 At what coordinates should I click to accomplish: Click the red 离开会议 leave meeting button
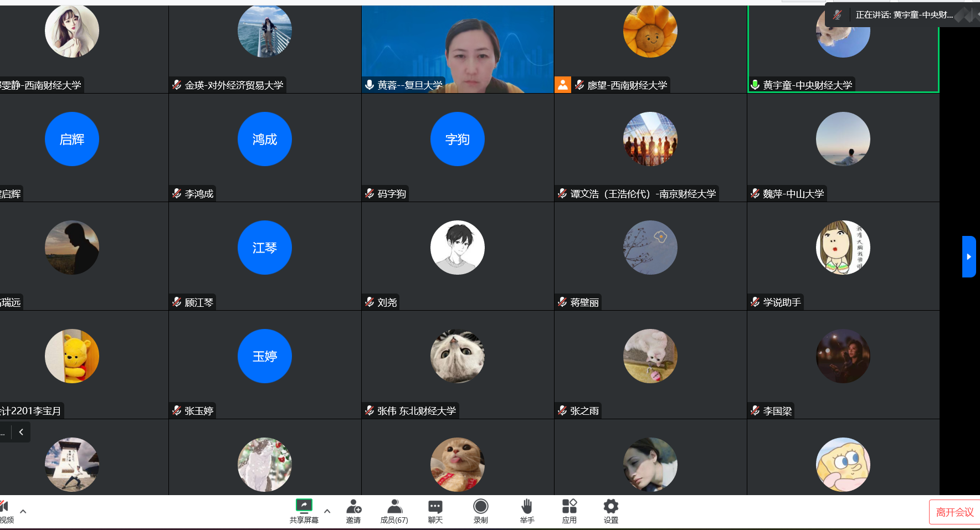point(954,512)
